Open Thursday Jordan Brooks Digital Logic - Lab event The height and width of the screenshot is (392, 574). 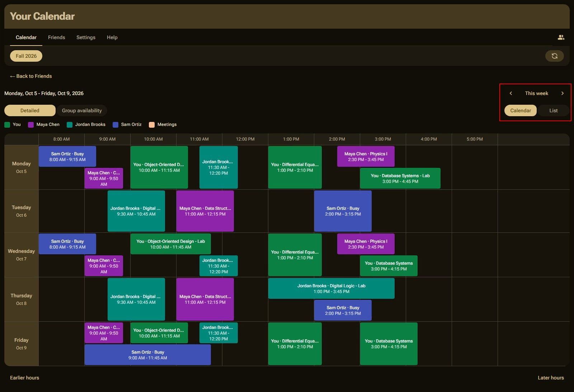pyautogui.click(x=331, y=288)
